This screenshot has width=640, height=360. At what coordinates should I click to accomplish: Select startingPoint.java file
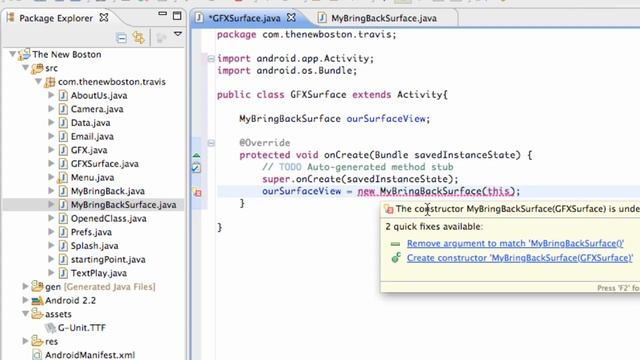click(108, 259)
